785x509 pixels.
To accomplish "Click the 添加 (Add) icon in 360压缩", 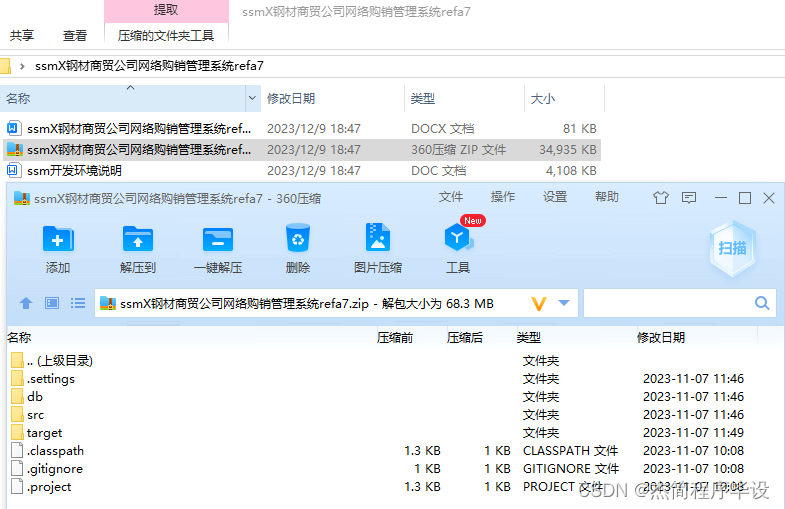I will pyautogui.click(x=58, y=239).
